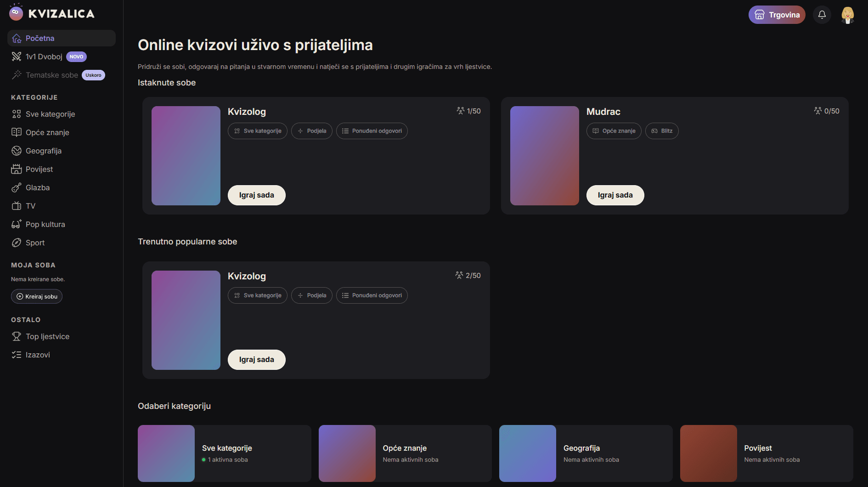Play now in featured Kvizolog room

(x=257, y=195)
